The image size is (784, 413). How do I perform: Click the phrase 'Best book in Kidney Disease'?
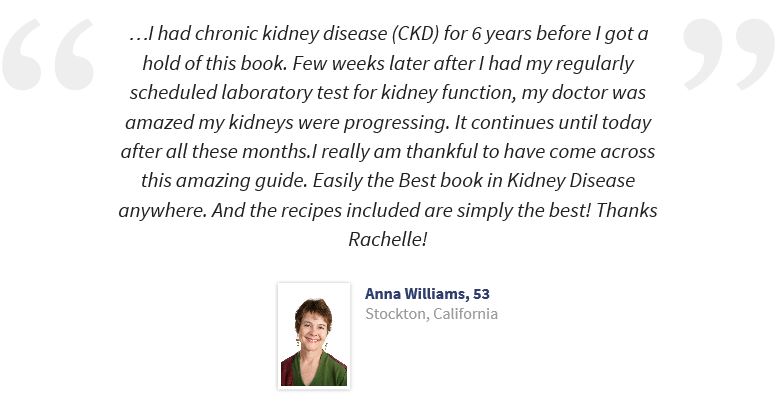516,180
